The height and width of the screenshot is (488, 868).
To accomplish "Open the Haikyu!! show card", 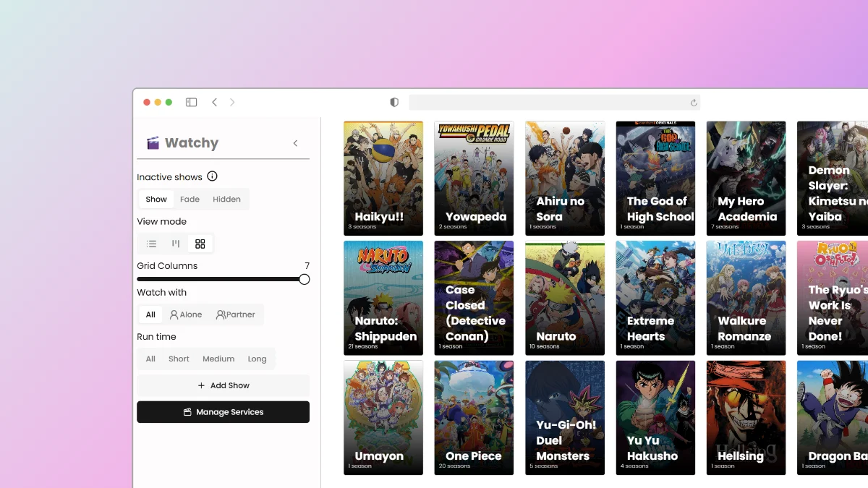I will click(x=383, y=178).
